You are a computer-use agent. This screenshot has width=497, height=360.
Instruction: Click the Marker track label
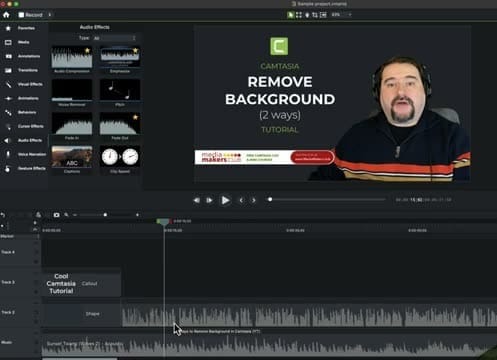tap(7, 236)
